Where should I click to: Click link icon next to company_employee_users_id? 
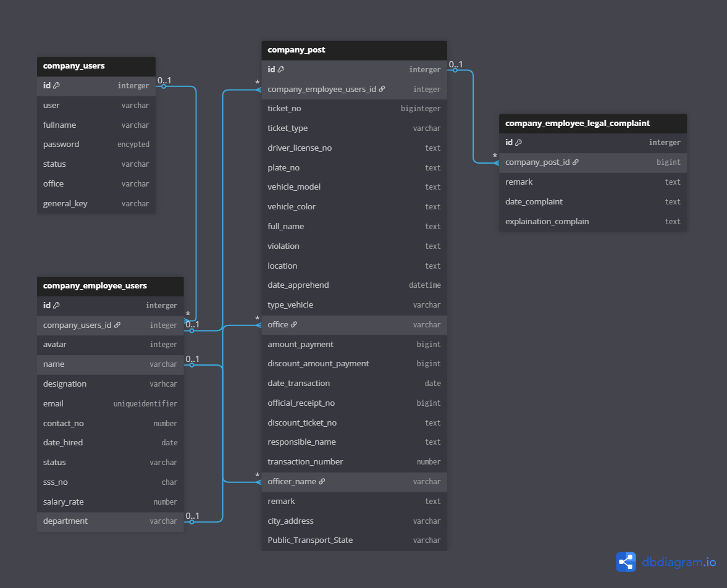point(382,90)
